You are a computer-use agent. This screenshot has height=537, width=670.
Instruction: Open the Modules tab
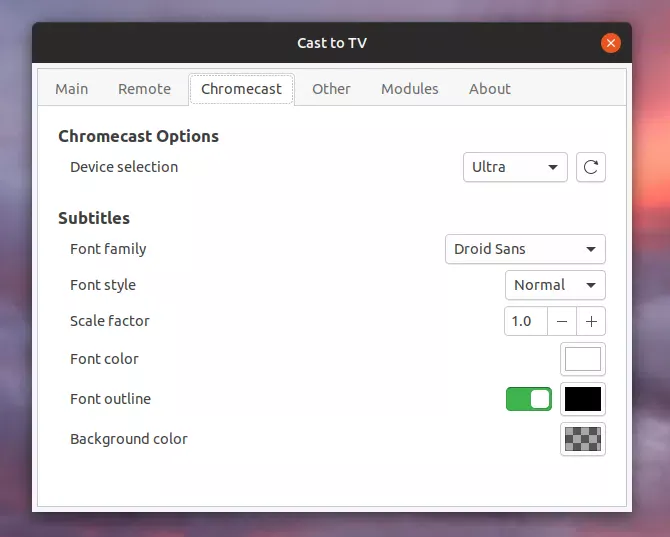click(x=410, y=89)
